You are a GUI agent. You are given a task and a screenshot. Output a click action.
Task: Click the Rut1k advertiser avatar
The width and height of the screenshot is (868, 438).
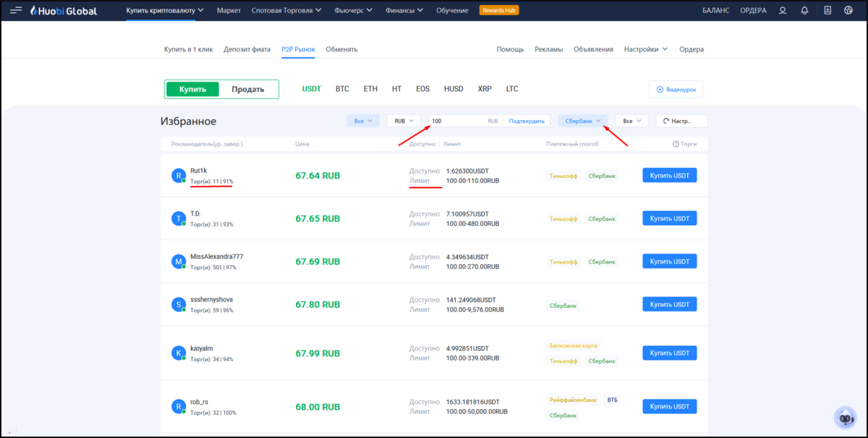[178, 175]
